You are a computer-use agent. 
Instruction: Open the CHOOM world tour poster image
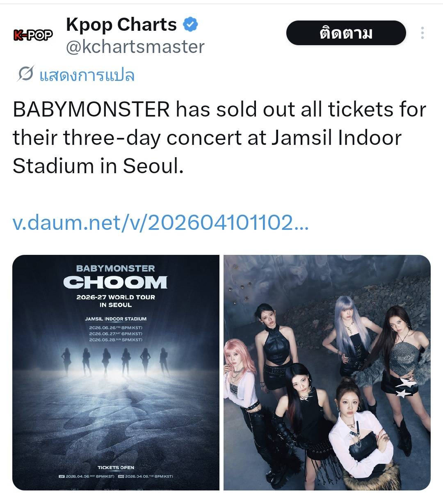pos(116,372)
